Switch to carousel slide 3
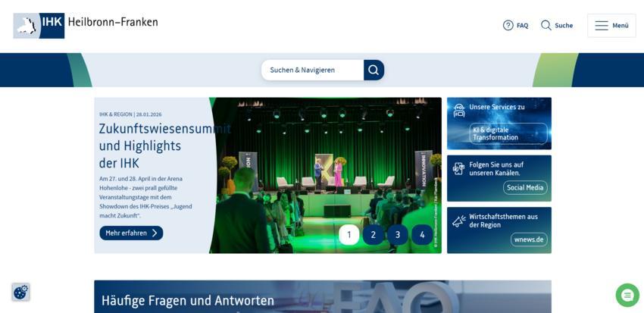This screenshot has width=644, height=313. tap(398, 234)
